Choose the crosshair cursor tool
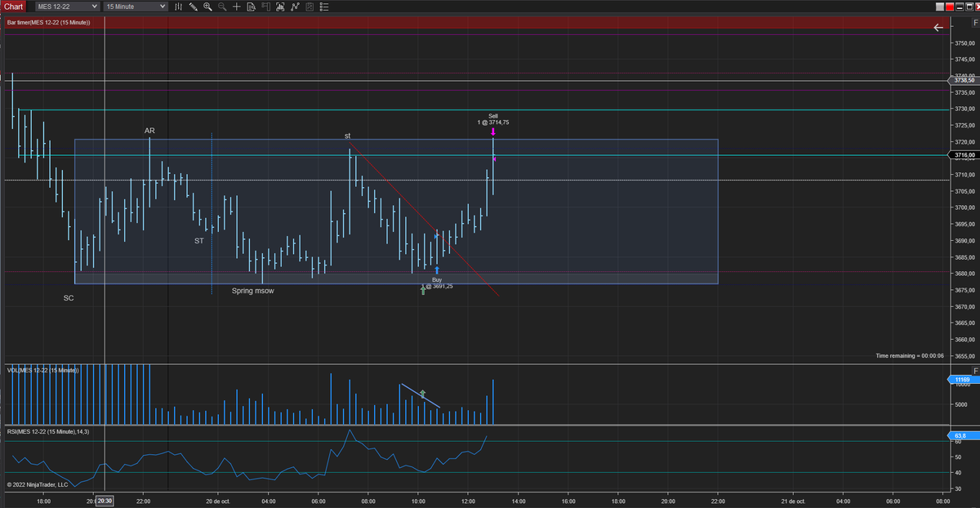Image resolution: width=980 pixels, height=508 pixels. click(237, 7)
